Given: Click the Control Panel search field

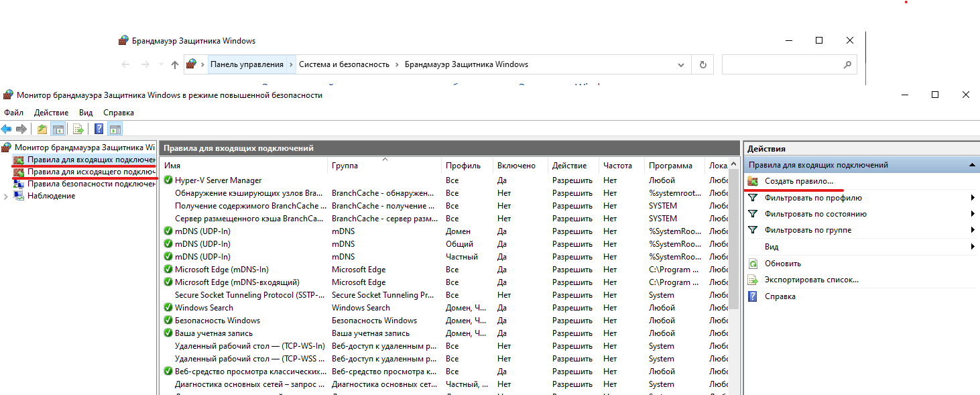Looking at the screenshot, I should point(781,64).
